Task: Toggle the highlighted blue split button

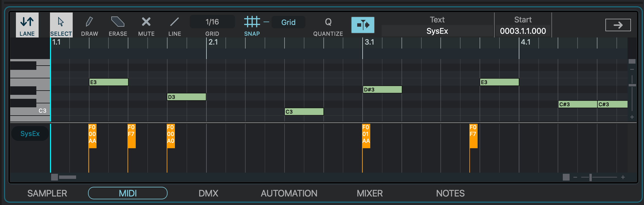Action: [363, 25]
